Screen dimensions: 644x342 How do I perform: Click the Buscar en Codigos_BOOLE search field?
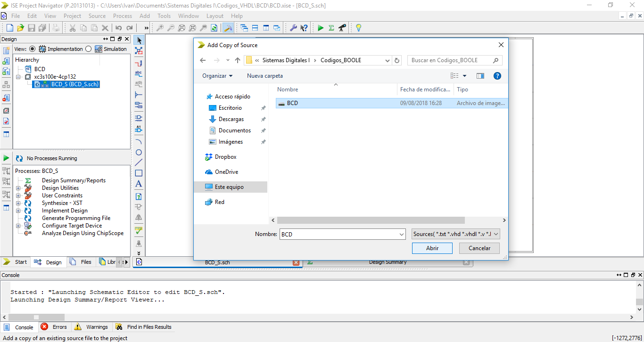click(454, 60)
